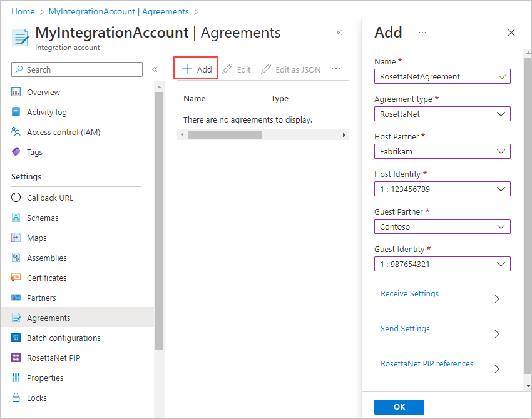Select the Maps icon in Settings
The image size is (532, 419).
[x=16, y=238]
